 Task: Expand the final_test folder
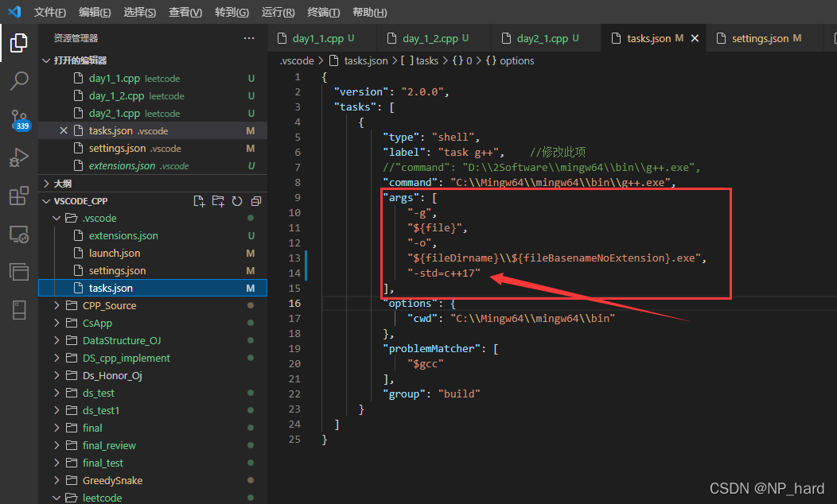(x=56, y=463)
